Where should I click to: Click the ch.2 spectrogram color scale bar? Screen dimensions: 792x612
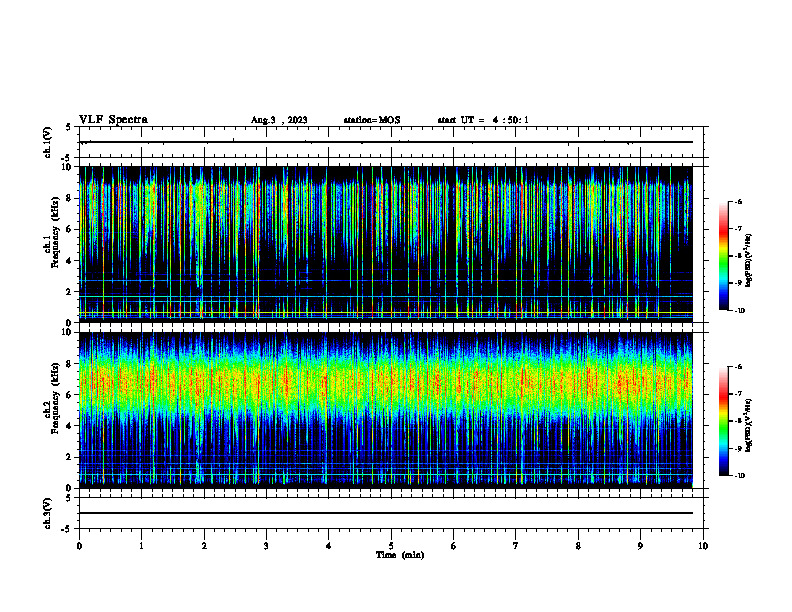pos(723,421)
